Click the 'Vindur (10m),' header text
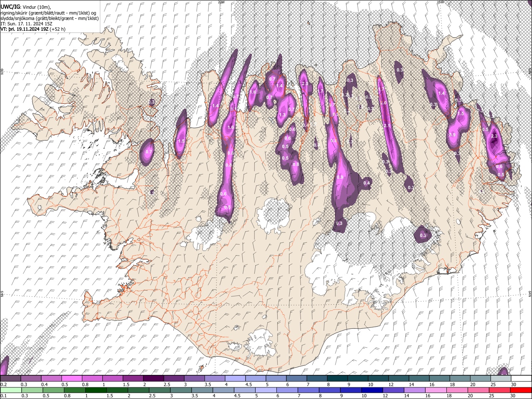The image size is (532, 399). coord(37,7)
